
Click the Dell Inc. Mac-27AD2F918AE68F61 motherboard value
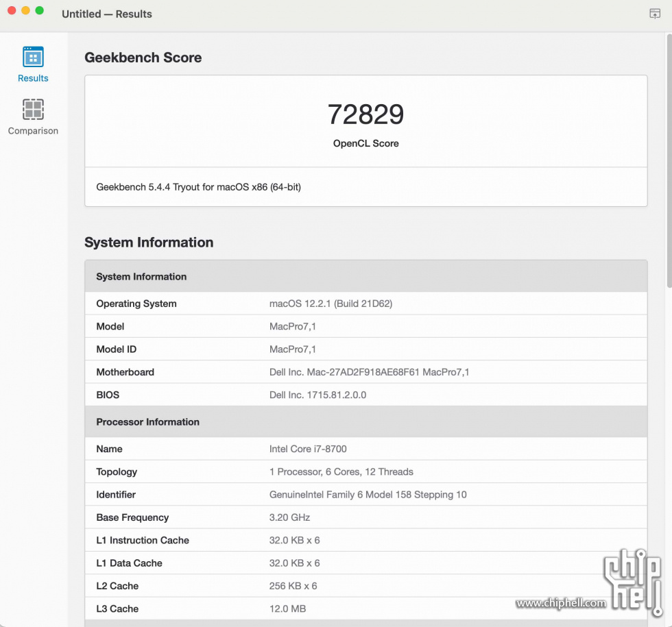pos(370,372)
